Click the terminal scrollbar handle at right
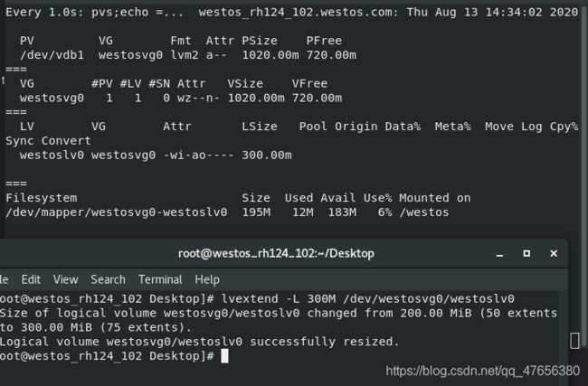Screen dimensions: 588x386 pos(574,341)
